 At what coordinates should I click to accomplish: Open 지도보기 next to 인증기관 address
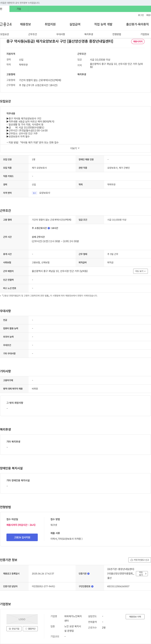tap(142, 573)
